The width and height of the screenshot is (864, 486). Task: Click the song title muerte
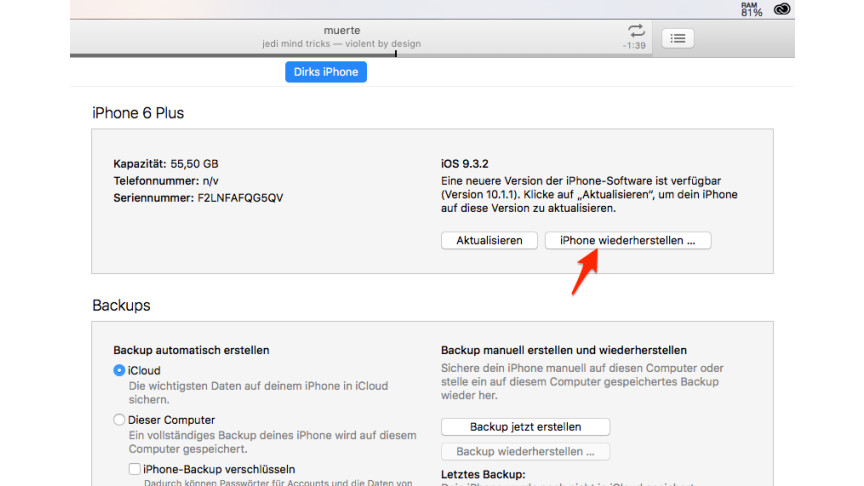pyautogui.click(x=342, y=30)
